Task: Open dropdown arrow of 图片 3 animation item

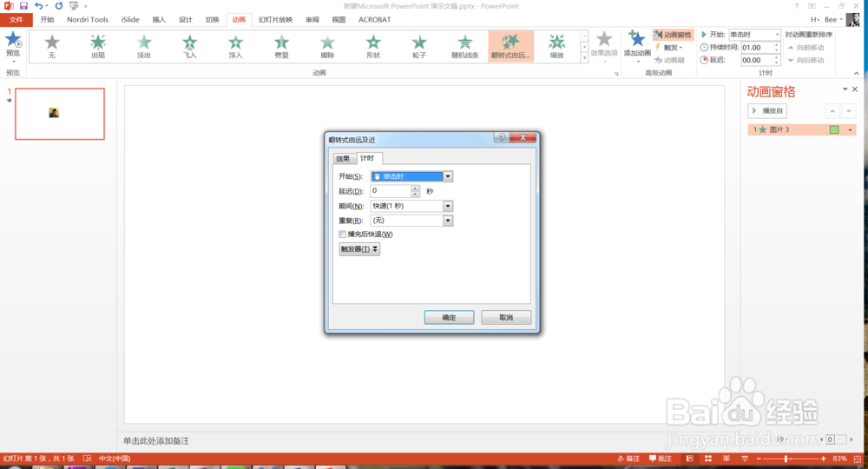Action: click(x=851, y=129)
